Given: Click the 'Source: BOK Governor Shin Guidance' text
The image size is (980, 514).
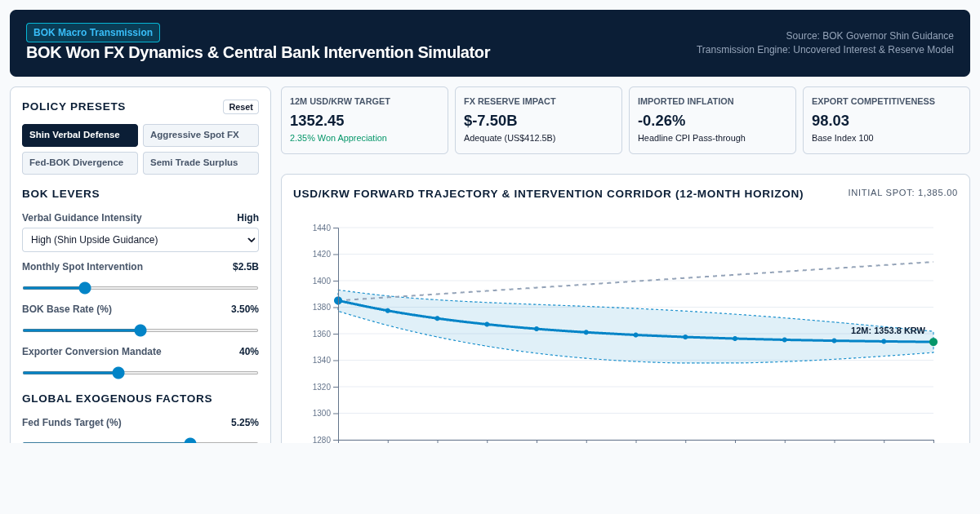Looking at the screenshot, I should click(870, 36).
